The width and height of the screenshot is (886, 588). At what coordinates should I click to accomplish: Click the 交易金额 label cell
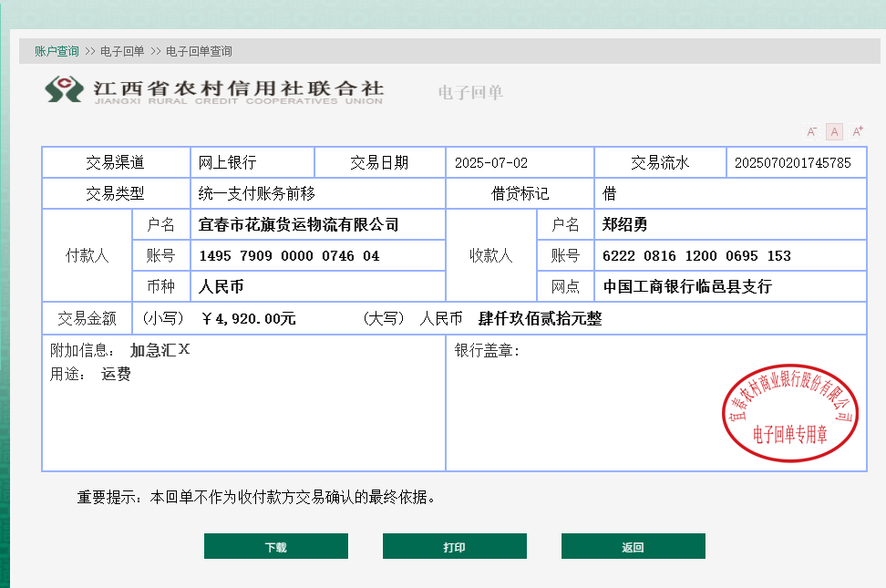(x=87, y=319)
